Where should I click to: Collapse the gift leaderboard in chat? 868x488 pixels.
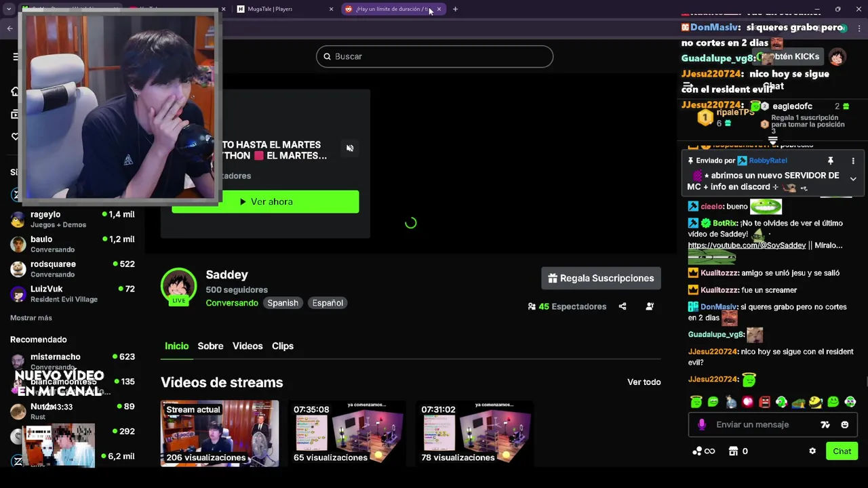tap(772, 140)
